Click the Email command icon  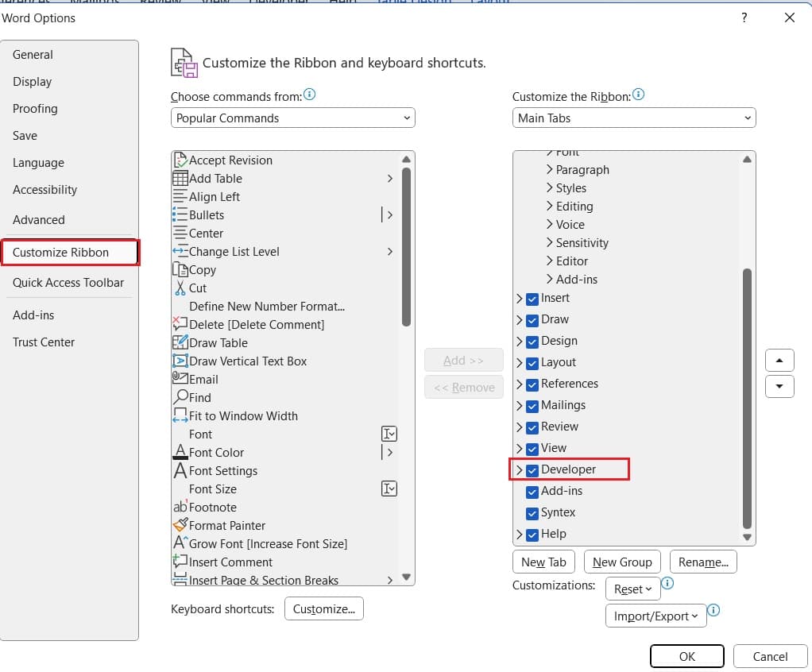(180, 378)
